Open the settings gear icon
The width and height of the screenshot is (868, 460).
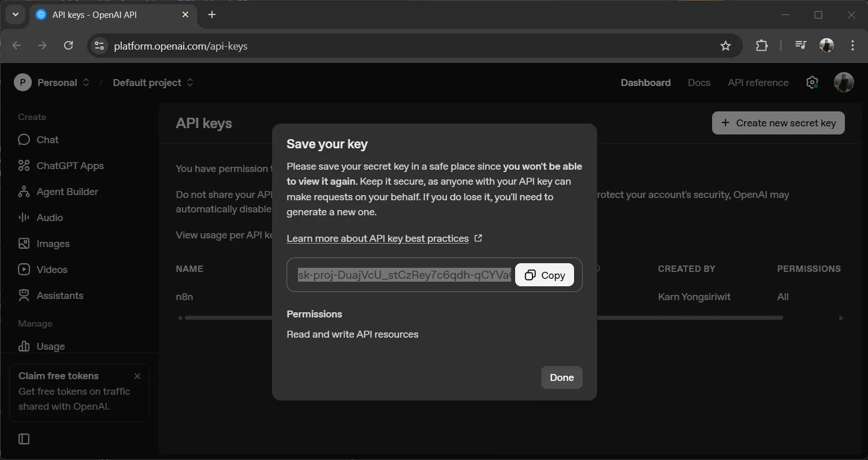pos(812,83)
